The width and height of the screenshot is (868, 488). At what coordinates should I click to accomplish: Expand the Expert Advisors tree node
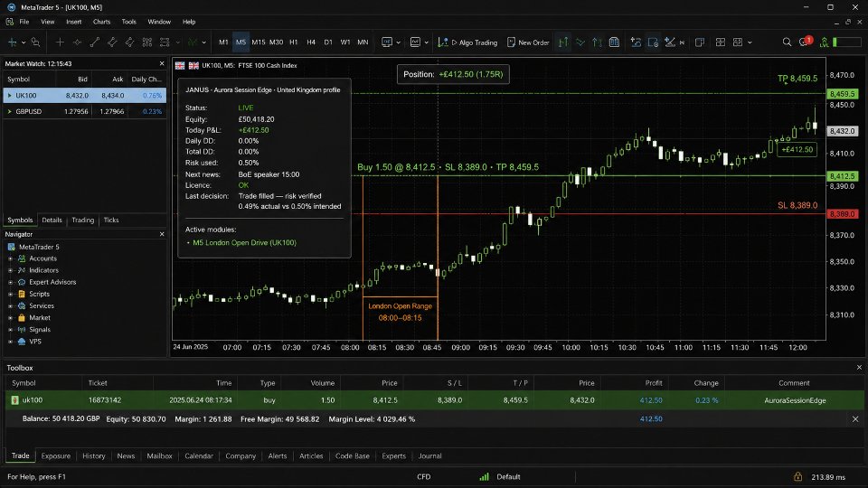10,282
